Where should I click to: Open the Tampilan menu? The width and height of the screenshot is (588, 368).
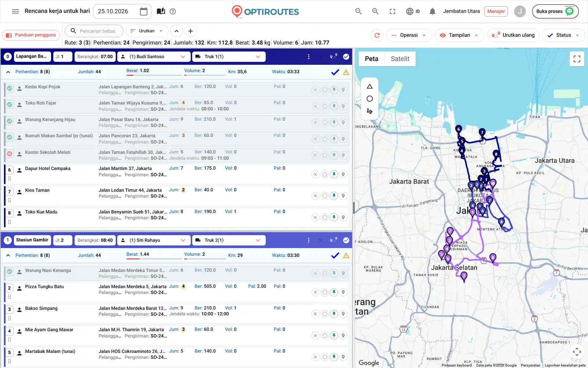click(459, 35)
